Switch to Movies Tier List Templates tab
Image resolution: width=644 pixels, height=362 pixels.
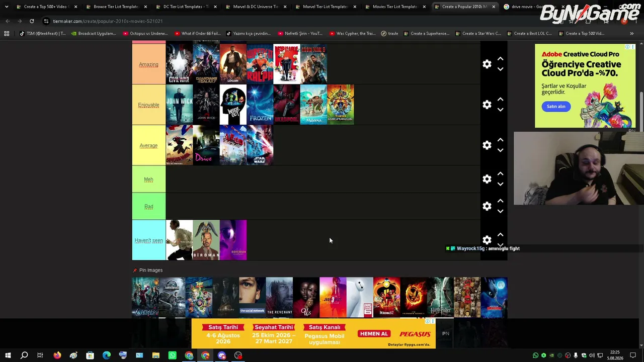pyautogui.click(x=395, y=7)
